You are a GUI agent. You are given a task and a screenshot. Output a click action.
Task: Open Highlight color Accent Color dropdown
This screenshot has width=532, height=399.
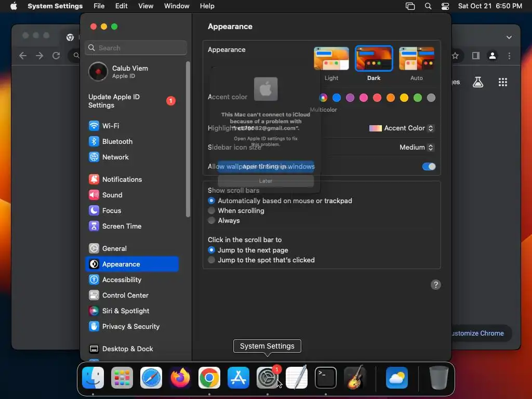(x=402, y=128)
